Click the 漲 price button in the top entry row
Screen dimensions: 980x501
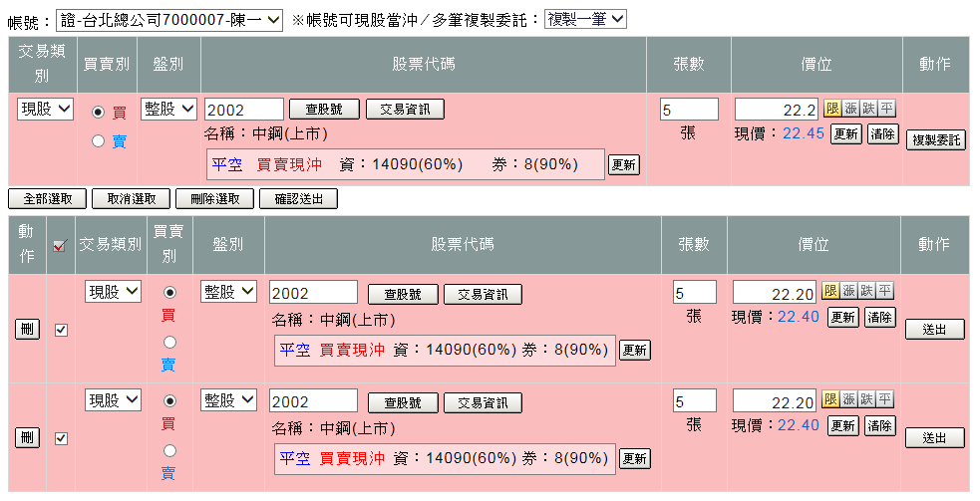pyautogui.click(x=850, y=109)
